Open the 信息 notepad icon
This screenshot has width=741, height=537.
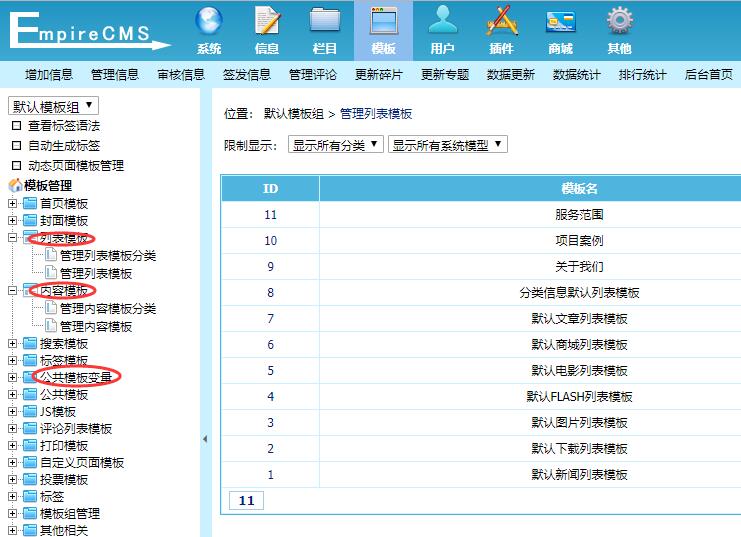click(x=267, y=21)
